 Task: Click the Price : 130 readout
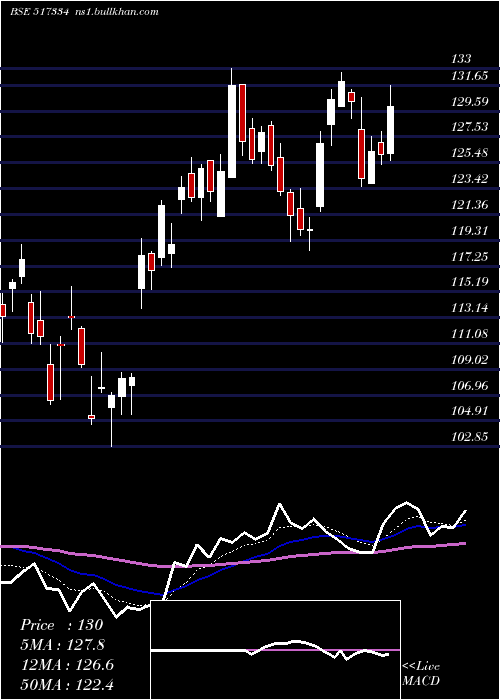(61, 625)
